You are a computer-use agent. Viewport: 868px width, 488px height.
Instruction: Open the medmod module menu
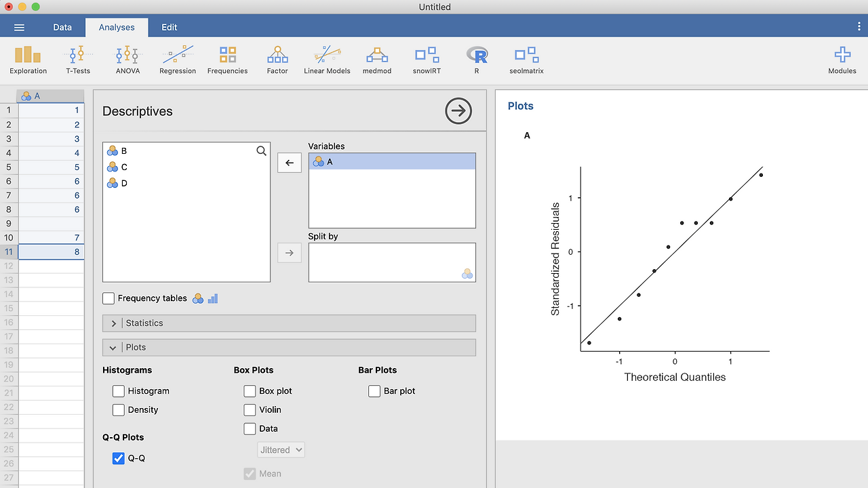click(377, 60)
